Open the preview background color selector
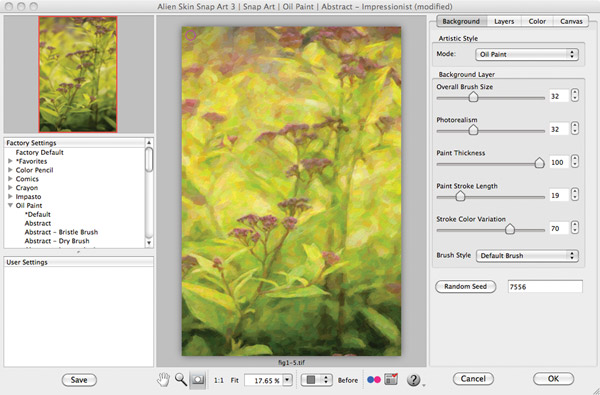 tap(316, 380)
